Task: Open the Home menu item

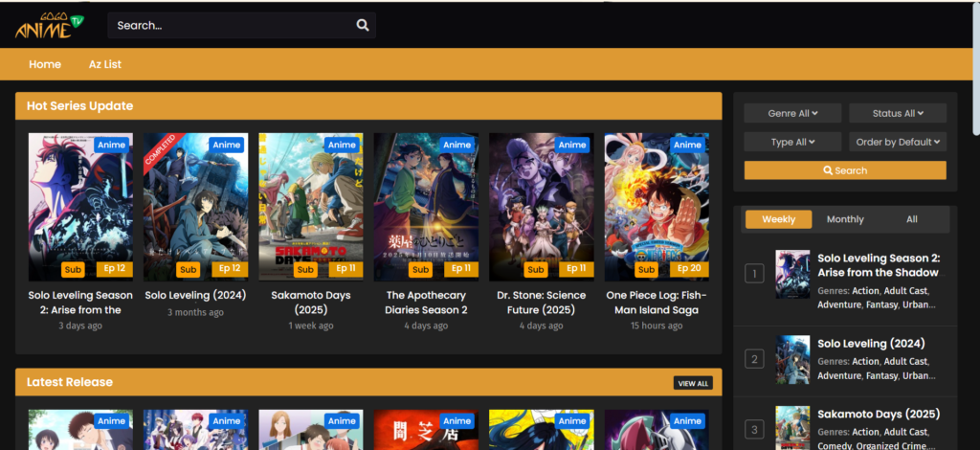Action: [x=45, y=64]
